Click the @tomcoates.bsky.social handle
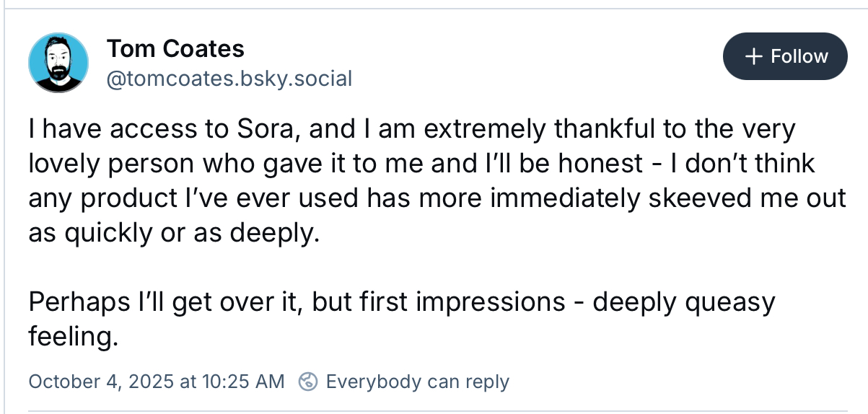 click(x=229, y=78)
